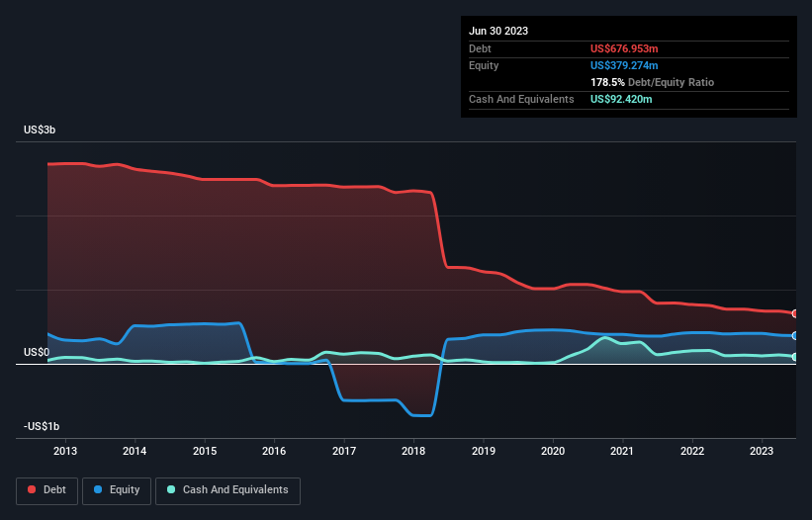Select the 2016 x-axis label
The width and height of the screenshot is (812, 520).
click(274, 451)
